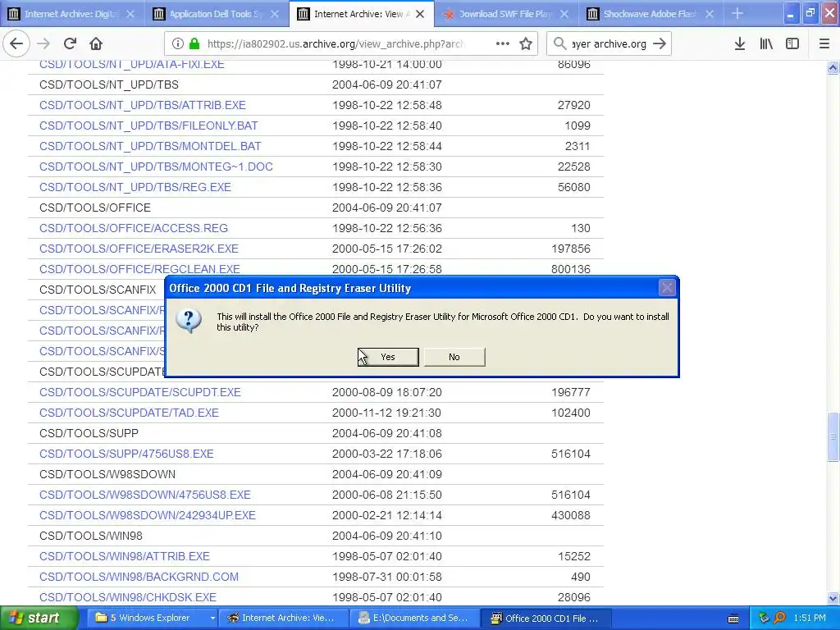Close the Office 2000 eraser dialog
Image resolution: width=840 pixels, height=630 pixels.
tap(667, 288)
